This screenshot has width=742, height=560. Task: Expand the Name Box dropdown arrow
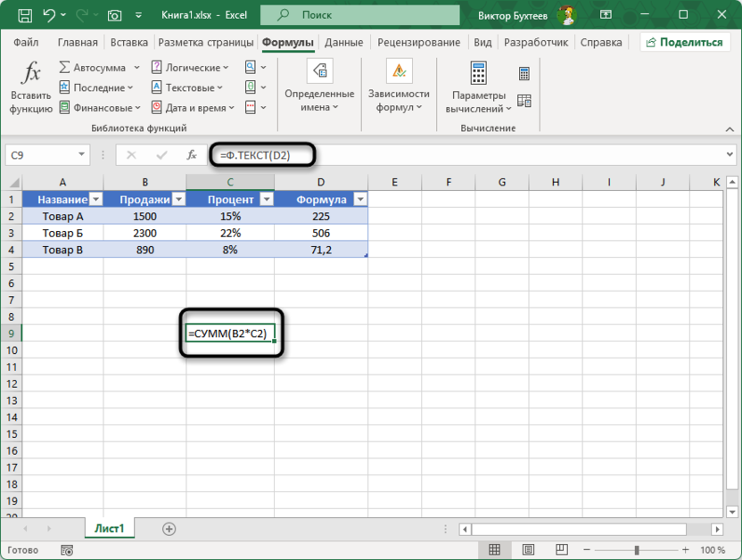point(82,155)
